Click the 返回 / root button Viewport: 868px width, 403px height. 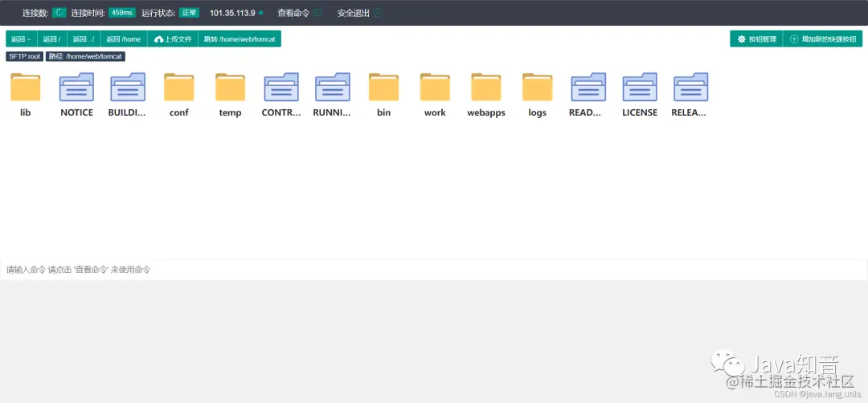coord(52,39)
